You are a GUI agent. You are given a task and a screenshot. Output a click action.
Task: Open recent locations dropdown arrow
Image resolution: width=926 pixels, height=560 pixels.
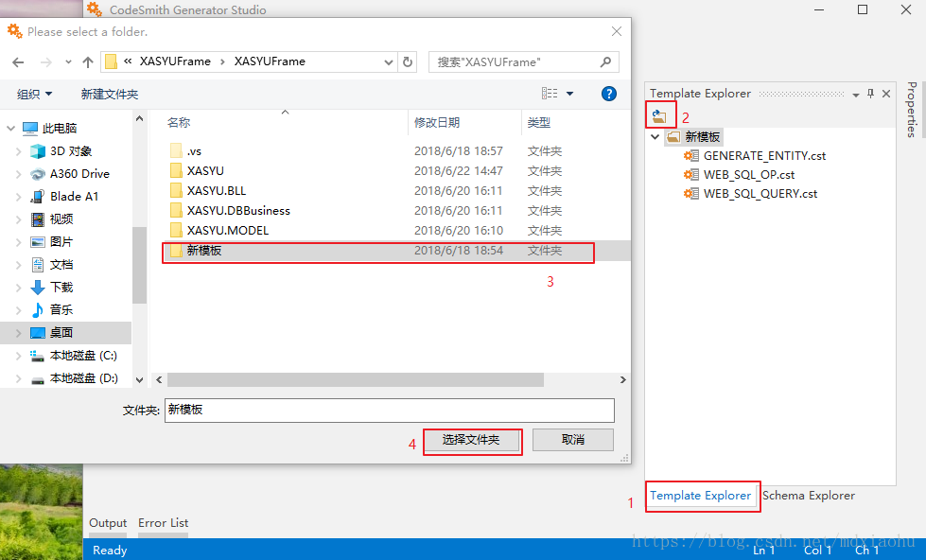tap(68, 62)
